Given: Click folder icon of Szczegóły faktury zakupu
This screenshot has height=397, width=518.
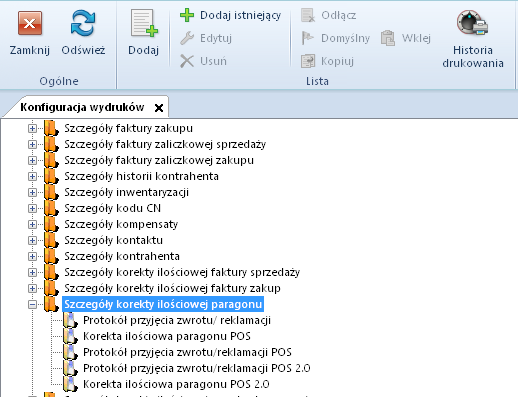Looking at the screenshot, I should coord(51,128).
